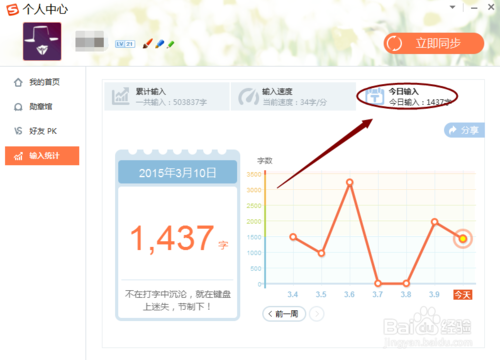Click the next week arrow button
The width and height of the screenshot is (500, 360).
point(316,314)
